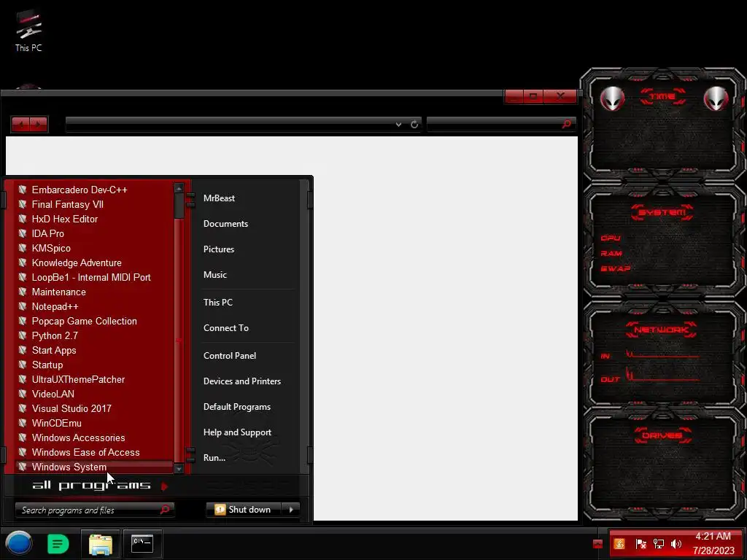Click the Explorer search box
The height and width of the screenshot is (560, 747).
(x=501, y=124)
